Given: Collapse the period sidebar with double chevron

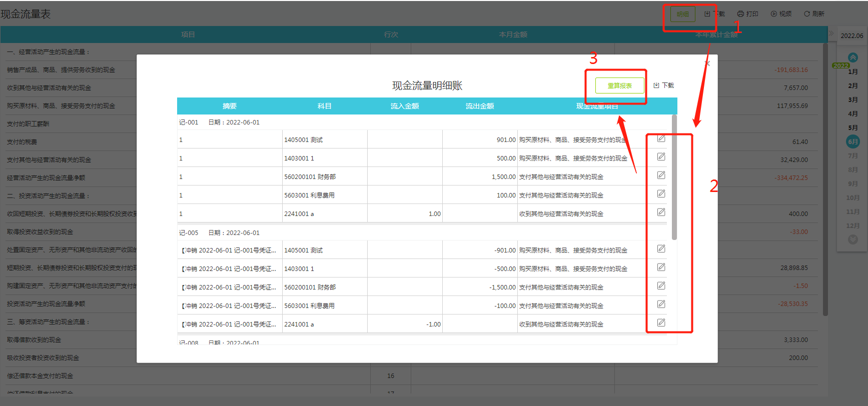Looking at the screenshot, I should [831, 33].
